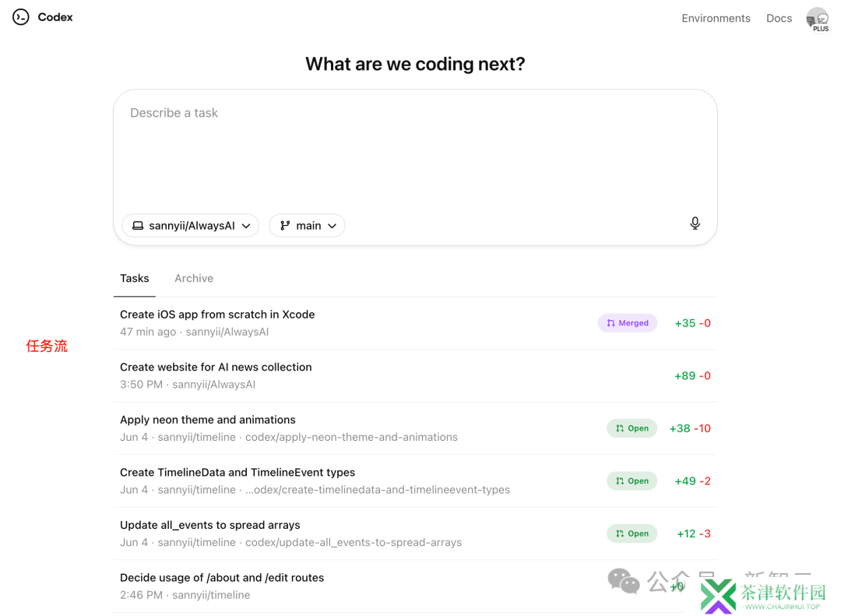Click the Open badge on the neon theme task
Image resolution: width=841 pixels, height=616 pixels.
(x=632, y=428)
